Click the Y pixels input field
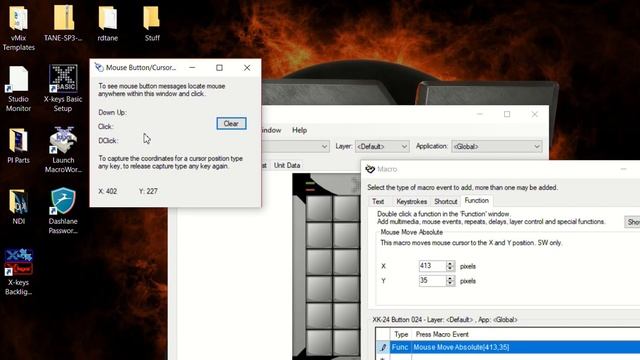Image resolution: width=640 pixels, height=360 pixels. click(x=432, y=281)
